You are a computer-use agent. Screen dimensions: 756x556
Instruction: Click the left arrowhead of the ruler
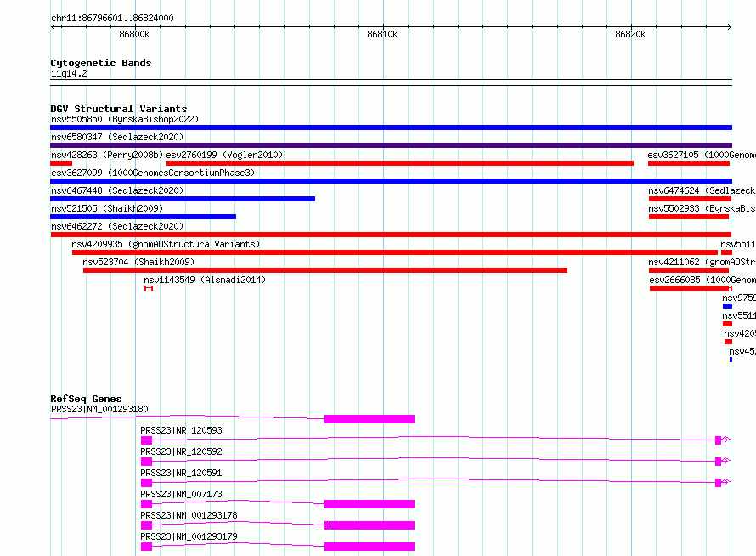click(x=54, y=26)
